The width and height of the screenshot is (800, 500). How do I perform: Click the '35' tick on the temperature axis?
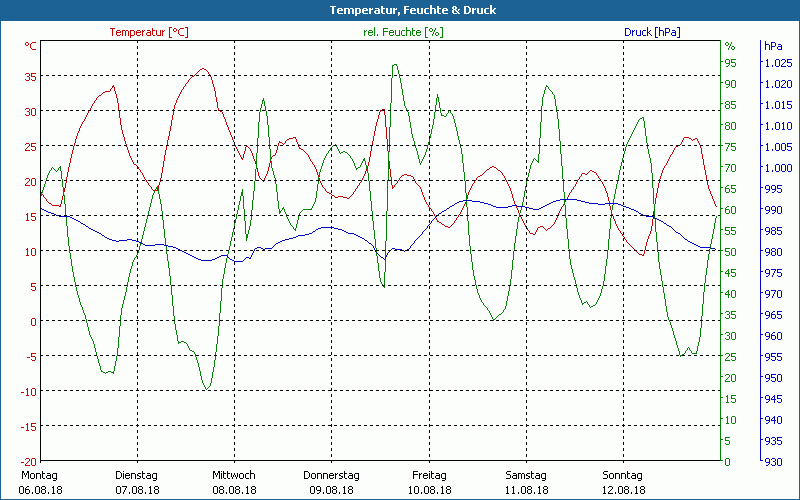[x=31, y=77]
